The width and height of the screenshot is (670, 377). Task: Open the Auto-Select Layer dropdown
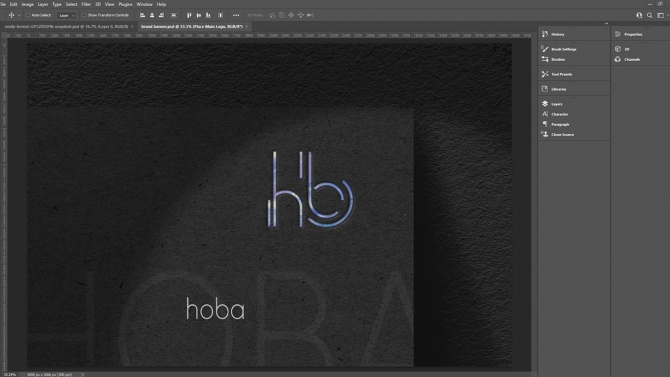(66, 15)
